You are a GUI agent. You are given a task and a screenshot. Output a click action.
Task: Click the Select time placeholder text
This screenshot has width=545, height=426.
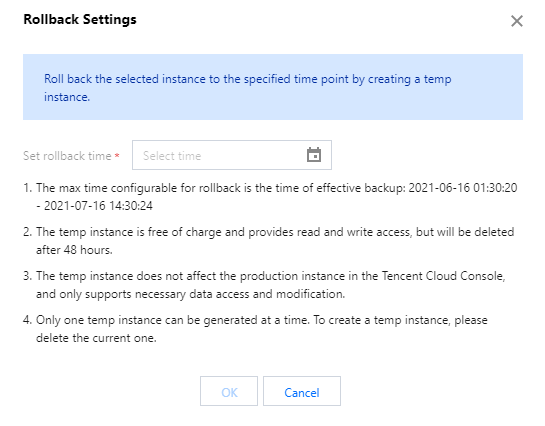(x=172, y=156)
